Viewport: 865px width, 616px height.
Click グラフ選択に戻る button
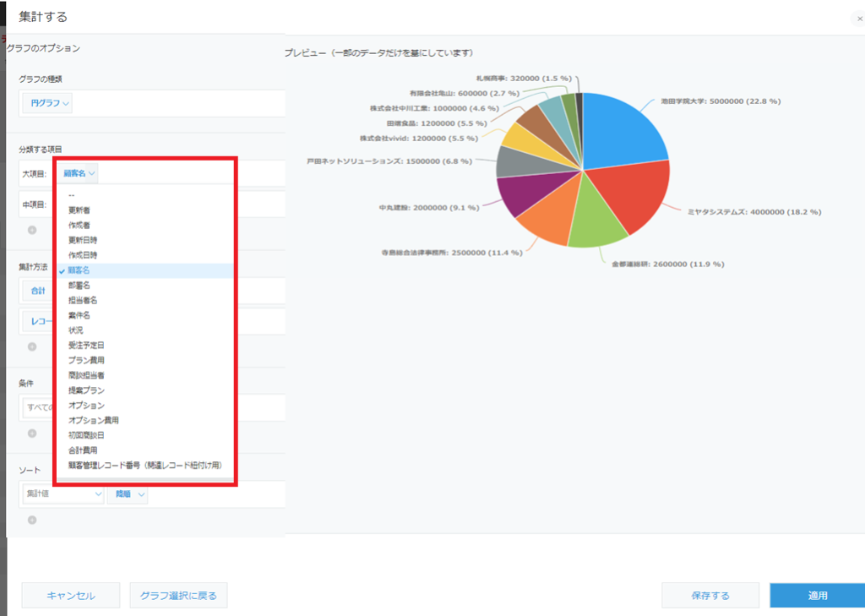click(178, 596)
